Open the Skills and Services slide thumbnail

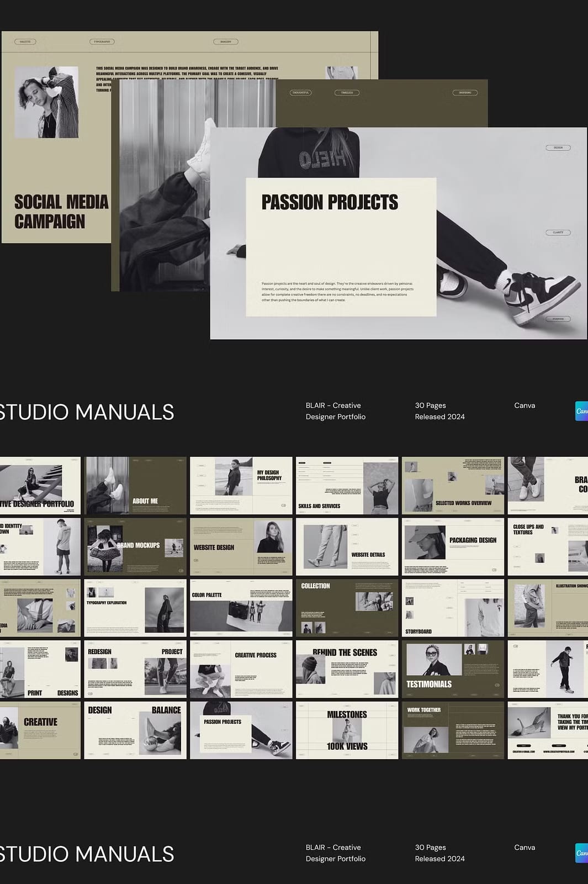[347, 486]
